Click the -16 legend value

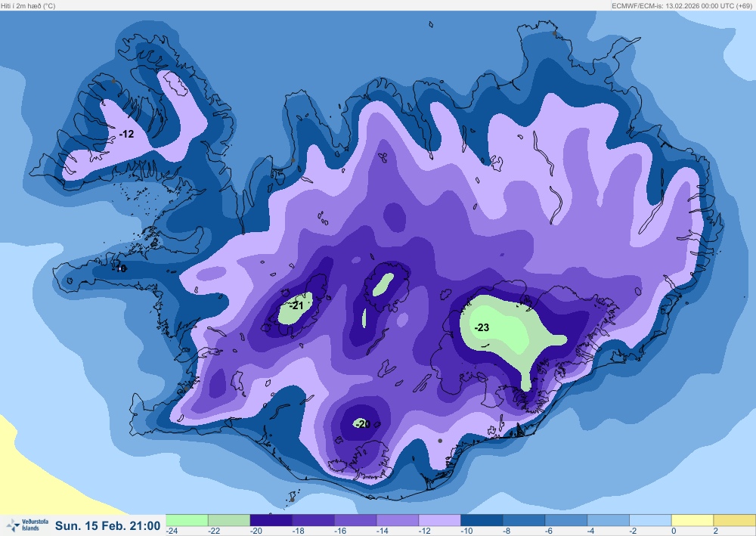340,531
